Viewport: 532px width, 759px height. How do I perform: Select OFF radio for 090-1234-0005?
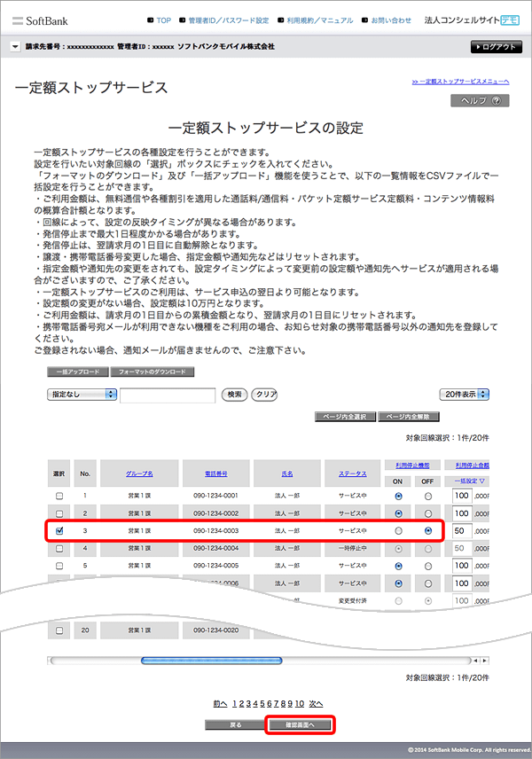[428, 566]
